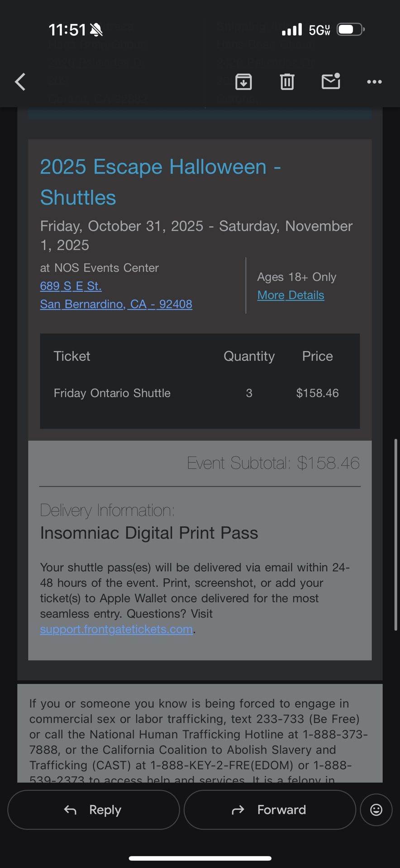The width and height of the screenshot is (400, 868).
Task: Tap the back arrow icon
Action: click(20, 82)
